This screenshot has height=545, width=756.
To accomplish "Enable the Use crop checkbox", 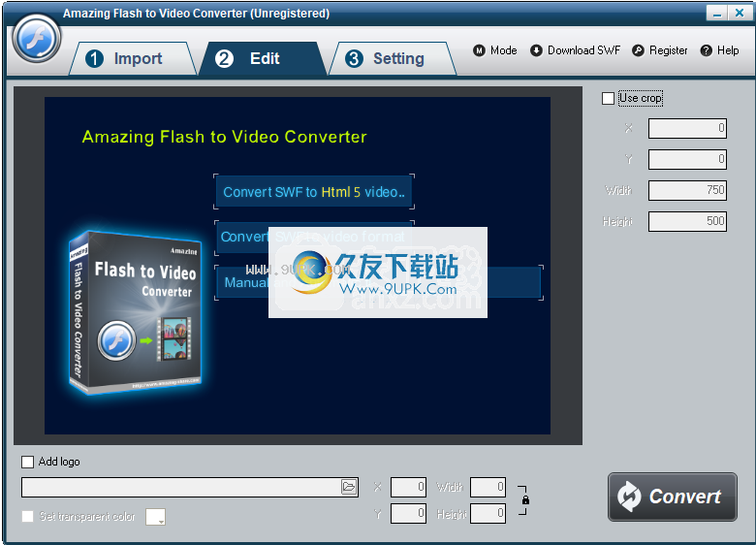I will (x=608, y=98).
